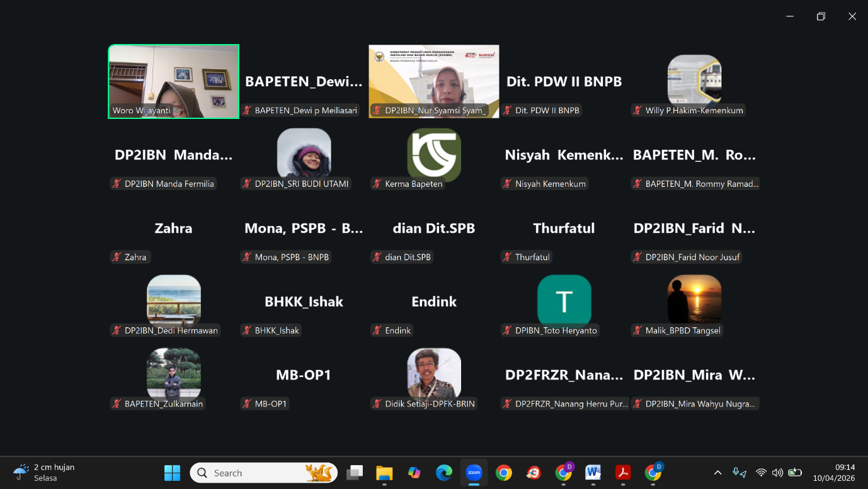The height and width of the screenshot is (489, 868).
Task: Show hidden icons with the tray chevron
Action: click(x=717, y=473)
